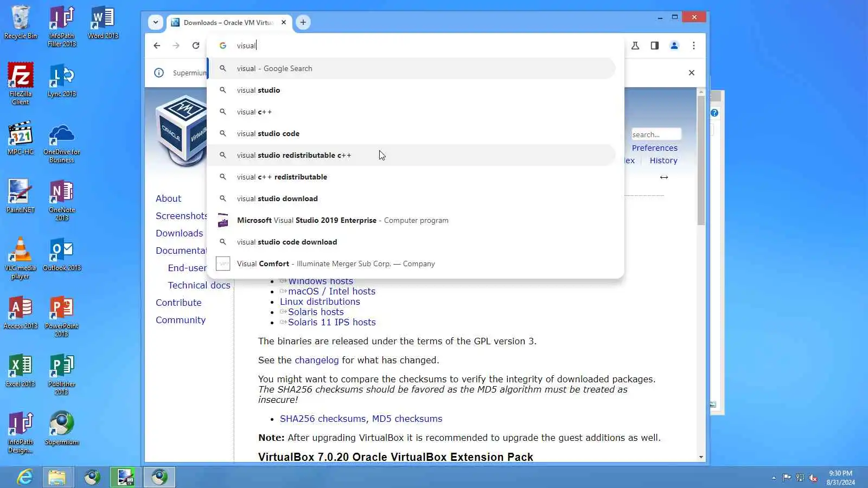Open MPC-HC desktop icon
Image resolution: width=868 pixels, height=488 pixels.
click(x=21, y=138)
